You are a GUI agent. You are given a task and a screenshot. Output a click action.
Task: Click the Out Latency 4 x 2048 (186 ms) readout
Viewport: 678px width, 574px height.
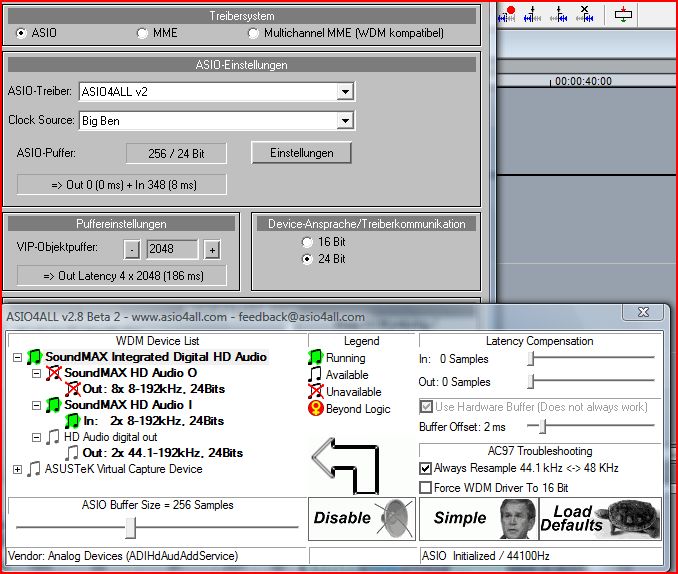(x=122, y=276)
